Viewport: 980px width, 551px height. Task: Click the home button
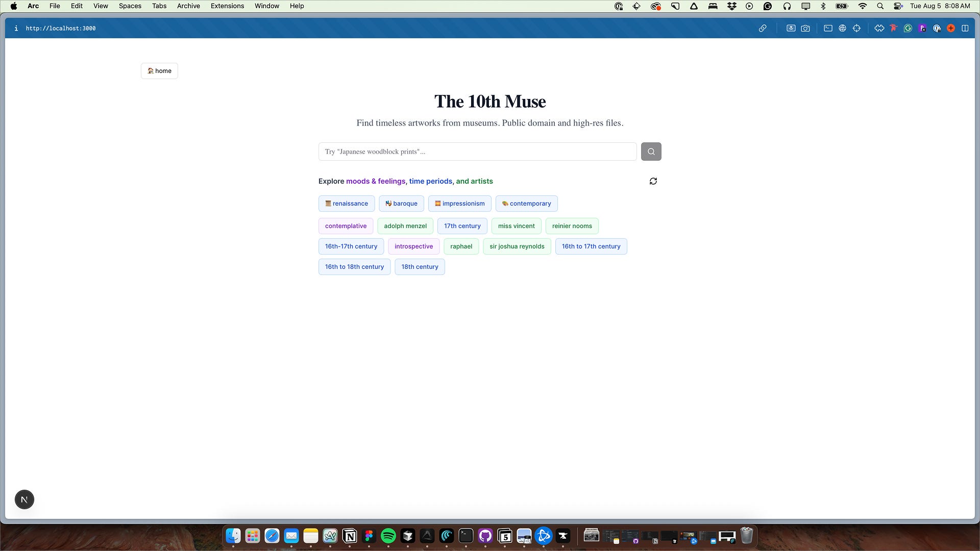[159, 71]
